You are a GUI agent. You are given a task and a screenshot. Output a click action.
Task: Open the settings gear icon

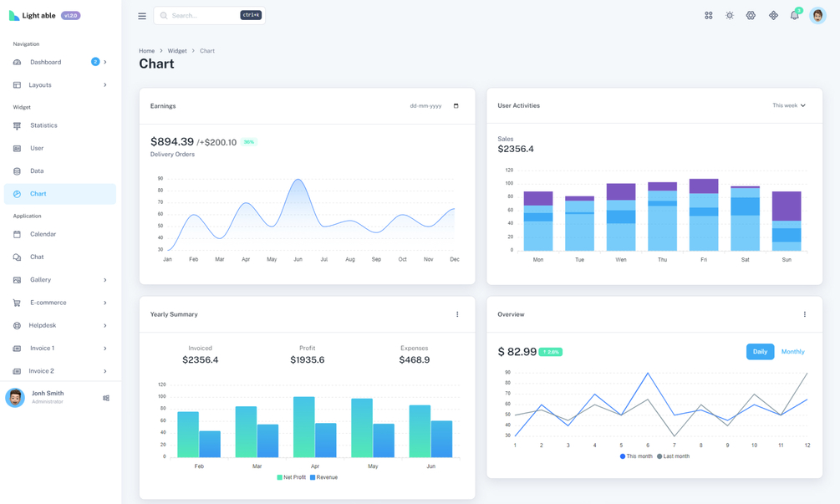pyautogui.click(x=751, y=16)
